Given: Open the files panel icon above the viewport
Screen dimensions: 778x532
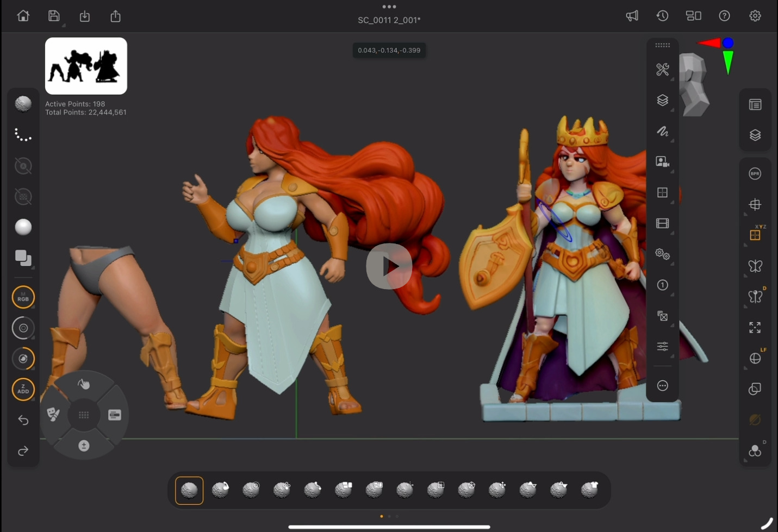Looking at the screenshot, I should 755,103.
